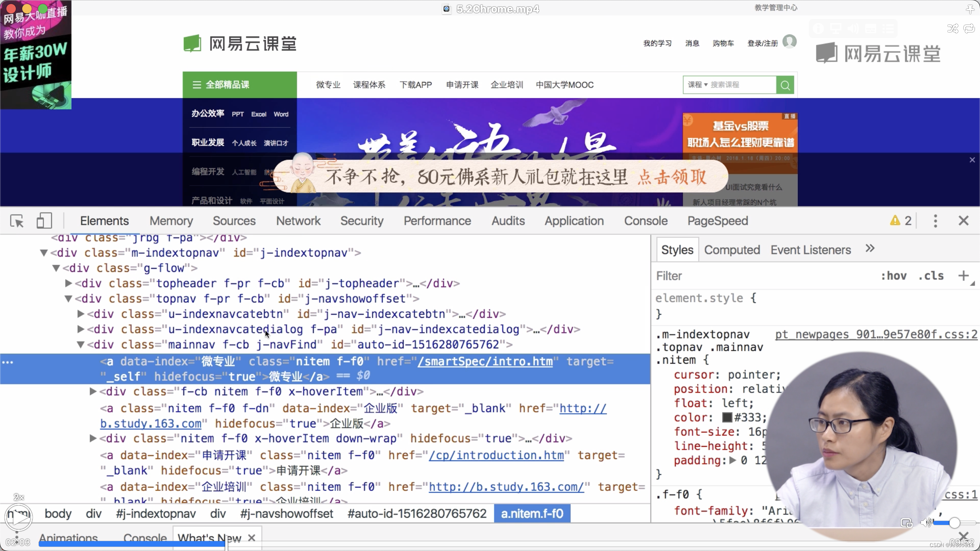
Task: Open the Network tab
Action: (x=298, y=221)
